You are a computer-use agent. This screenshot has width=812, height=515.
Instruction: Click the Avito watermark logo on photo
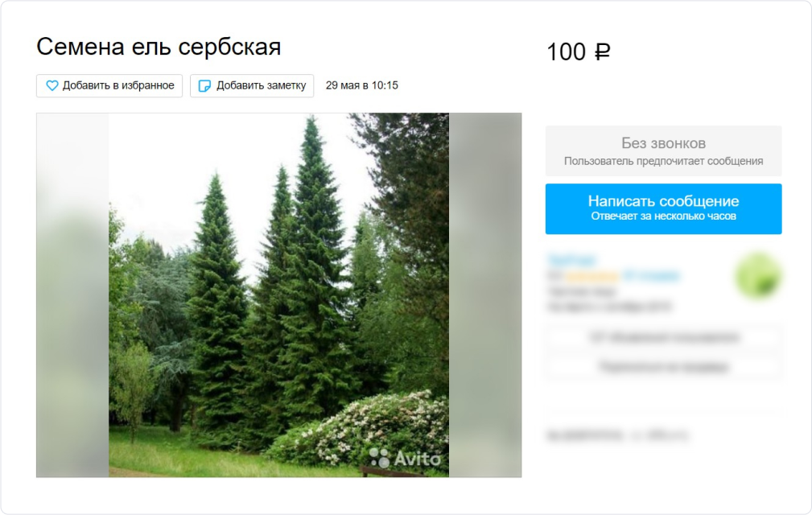pyautogui.click(x=405, y=458)
